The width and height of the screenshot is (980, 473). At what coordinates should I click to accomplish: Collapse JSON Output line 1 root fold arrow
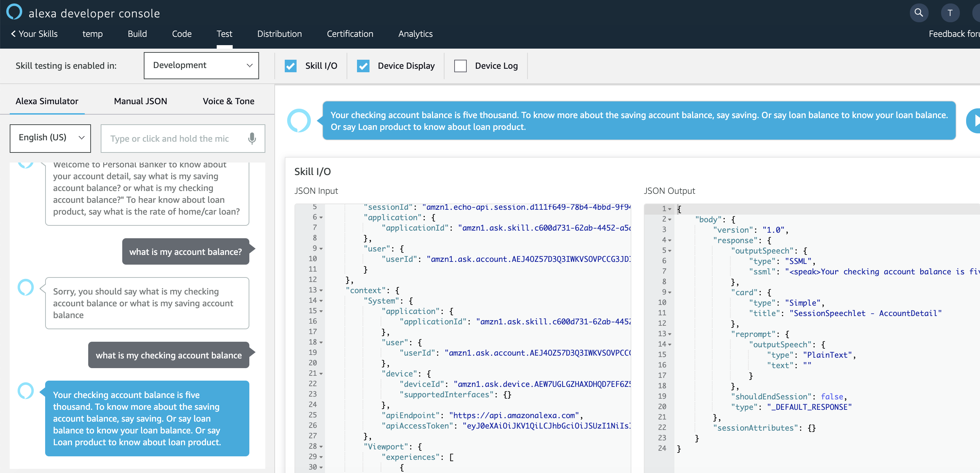[x=670, y=209]
